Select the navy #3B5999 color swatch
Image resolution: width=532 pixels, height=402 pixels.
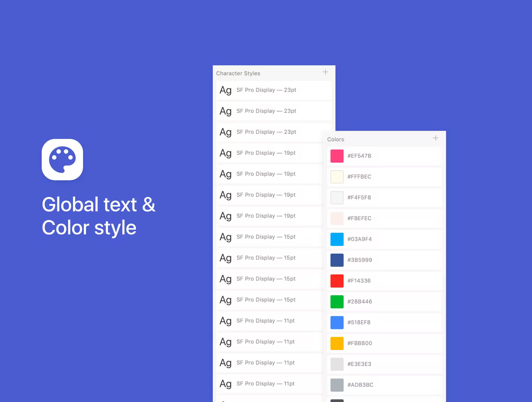337,260
